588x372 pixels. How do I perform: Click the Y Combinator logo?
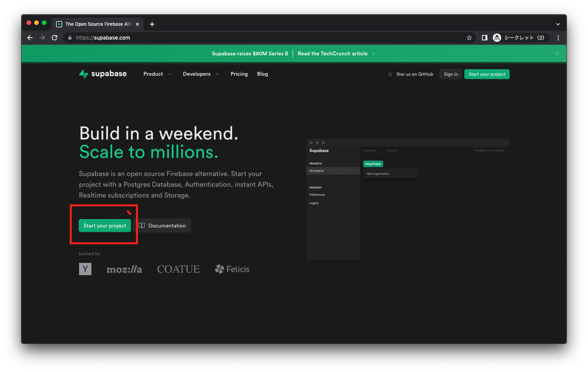tap(85, 269)
